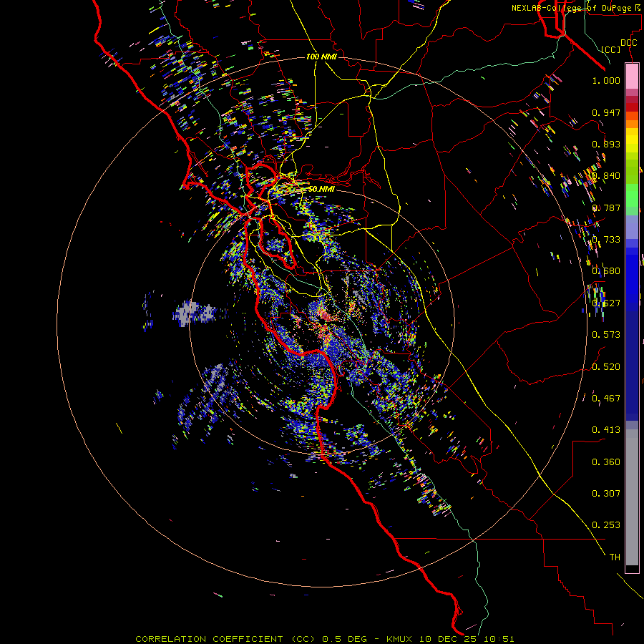
Task: Click the pink top segment of the color bar
Action: click(x=632, y=76)
